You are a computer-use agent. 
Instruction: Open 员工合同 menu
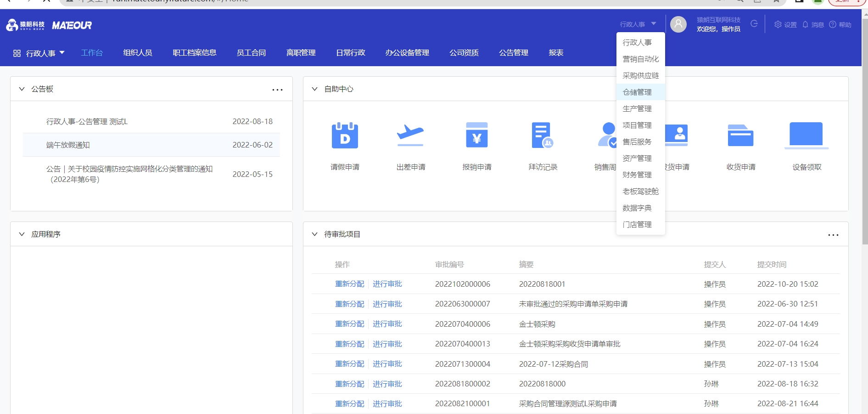point(251,53)
